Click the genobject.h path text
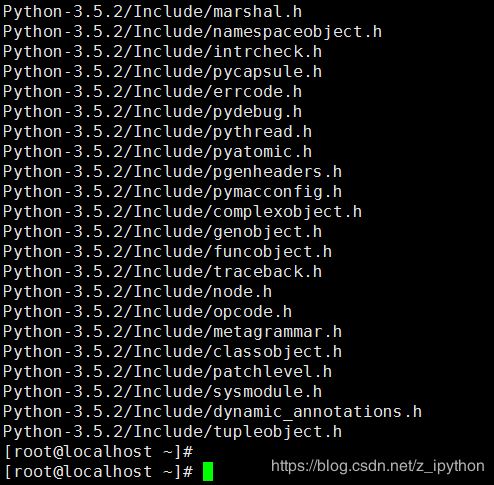This screenshot has width=494, height=485. [x=162, y=232]
